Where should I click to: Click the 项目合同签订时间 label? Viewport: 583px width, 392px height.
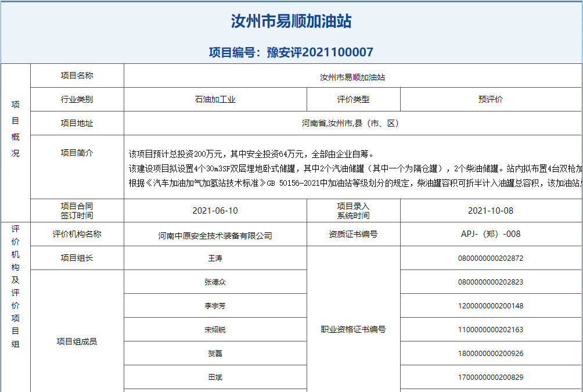[x=77, y=210]
